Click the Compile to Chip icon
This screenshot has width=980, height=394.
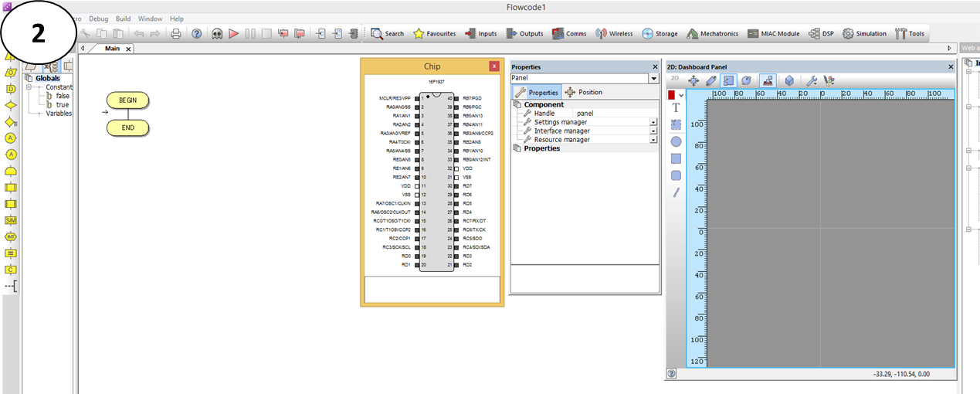[x=354, y=34]
